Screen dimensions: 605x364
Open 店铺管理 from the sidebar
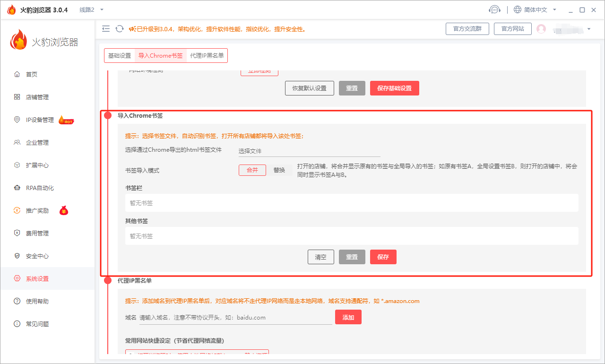(37, 97)
